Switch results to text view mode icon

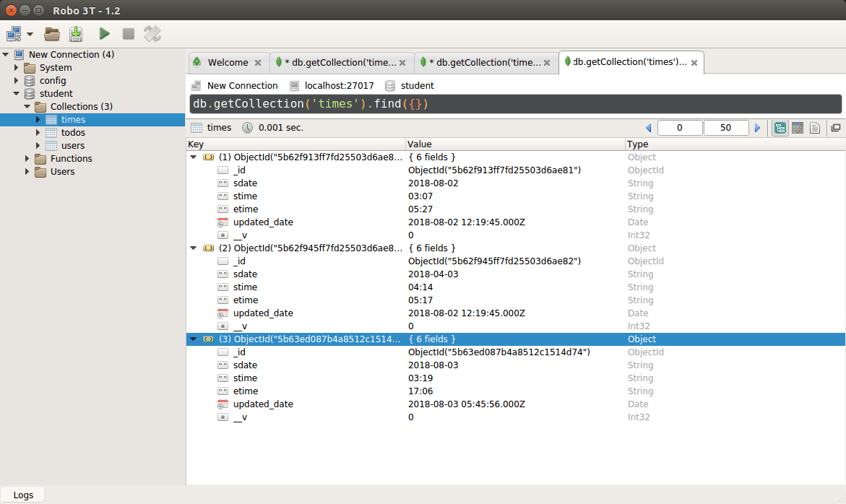tap(815, 127)
